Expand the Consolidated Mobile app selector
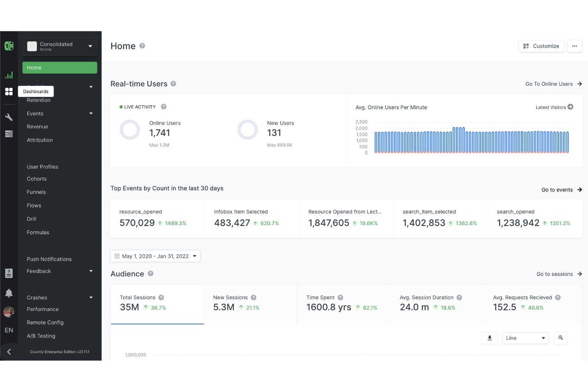Image resolution: width=588 pixels, height=392 pixels. 60,46
